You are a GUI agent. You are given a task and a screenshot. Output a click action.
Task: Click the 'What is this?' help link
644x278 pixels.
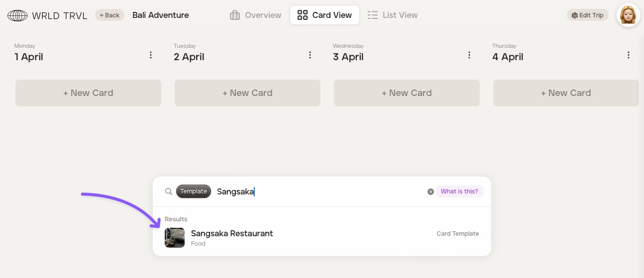coord(459,191)
